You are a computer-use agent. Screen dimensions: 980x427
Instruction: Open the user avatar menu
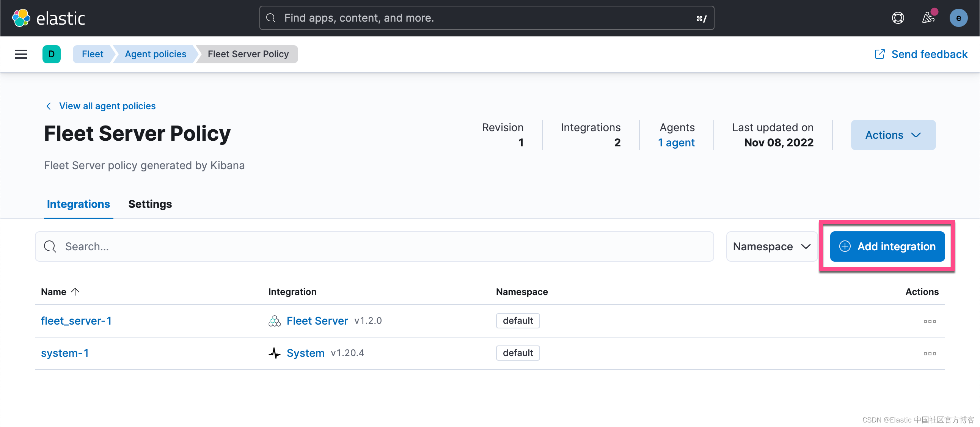coord(958,18)
